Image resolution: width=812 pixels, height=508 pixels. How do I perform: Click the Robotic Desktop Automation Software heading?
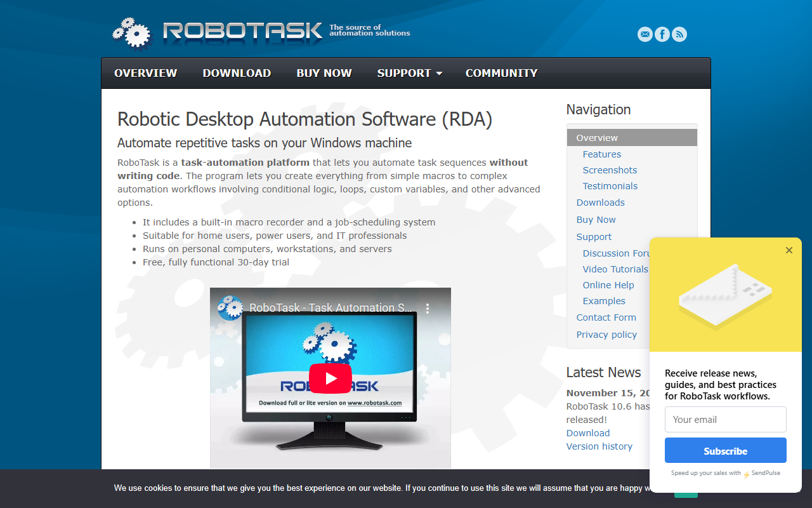[305, 119]
